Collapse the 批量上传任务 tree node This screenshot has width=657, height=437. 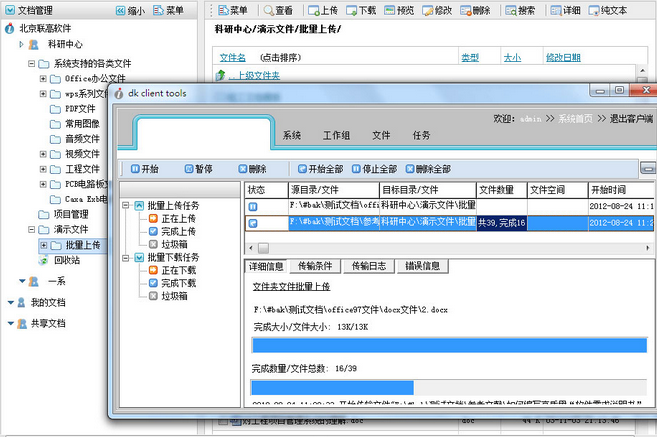pyautogui.click(x=125, y=205)
